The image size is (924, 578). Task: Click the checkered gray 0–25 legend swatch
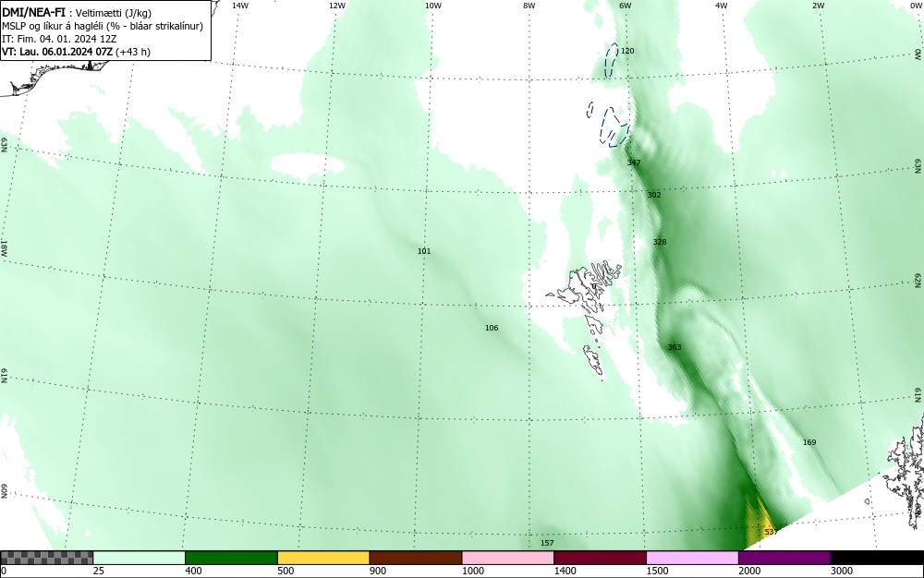[46, 558]
